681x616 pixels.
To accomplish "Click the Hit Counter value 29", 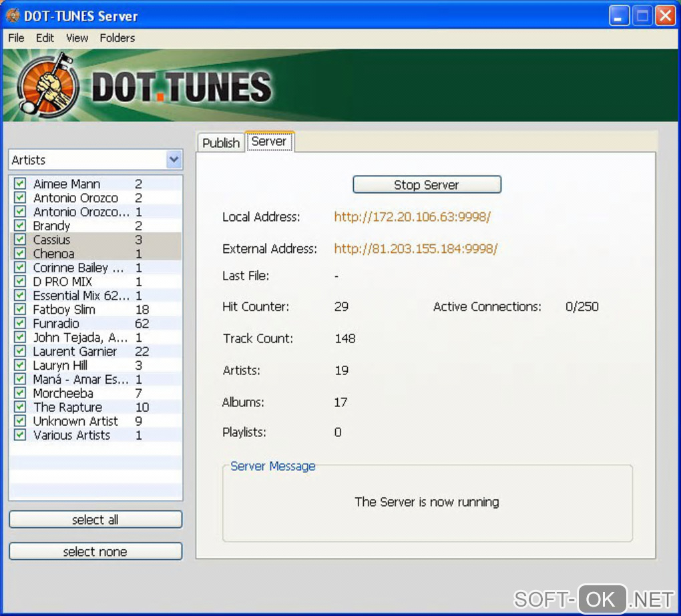I will 341,306.
